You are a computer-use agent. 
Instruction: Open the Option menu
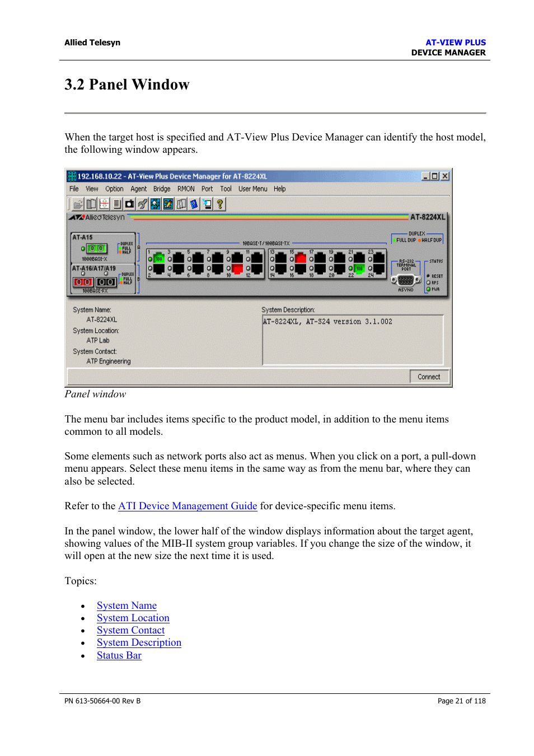point(114,189)
